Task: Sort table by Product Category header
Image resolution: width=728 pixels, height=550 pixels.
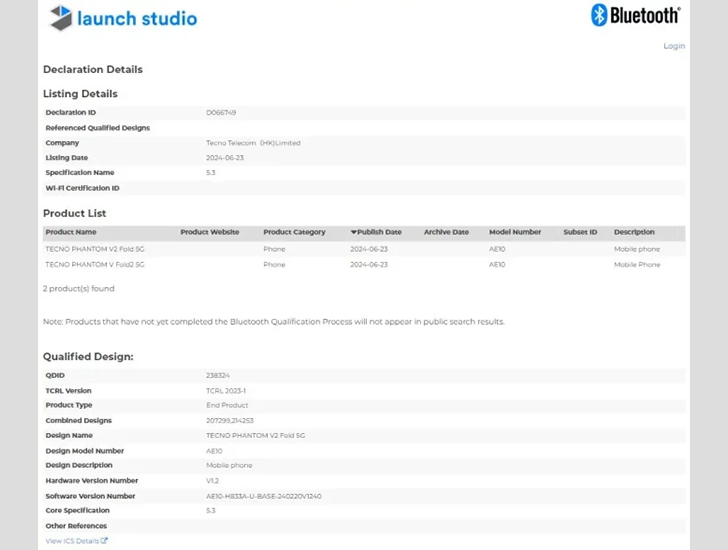Action: tap(294, 232)
